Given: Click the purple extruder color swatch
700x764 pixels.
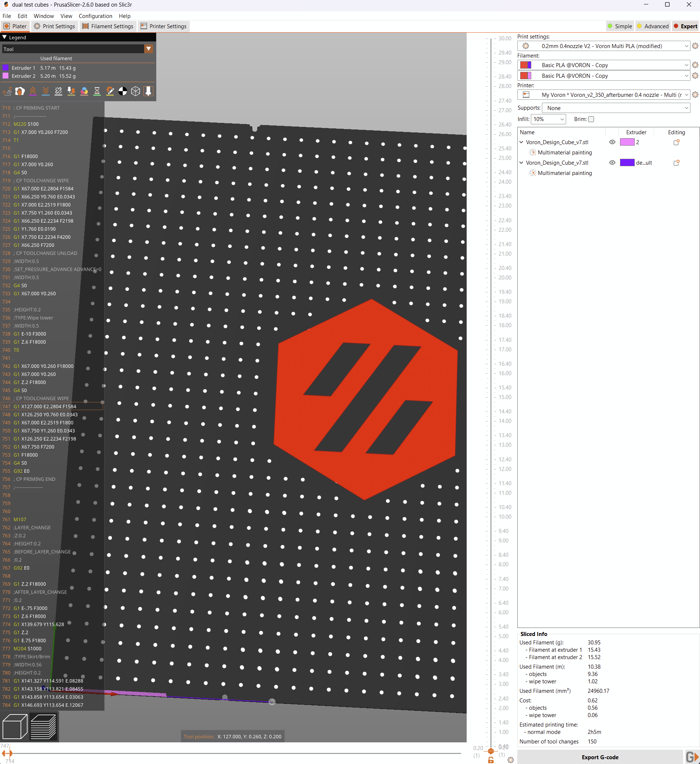Looking at the screenshot, I should 627,162.
